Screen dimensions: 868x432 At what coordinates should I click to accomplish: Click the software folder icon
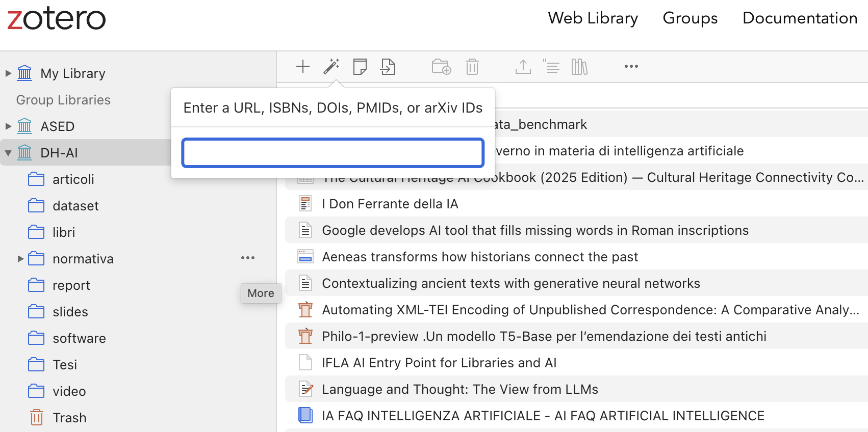tap(36, 338)
